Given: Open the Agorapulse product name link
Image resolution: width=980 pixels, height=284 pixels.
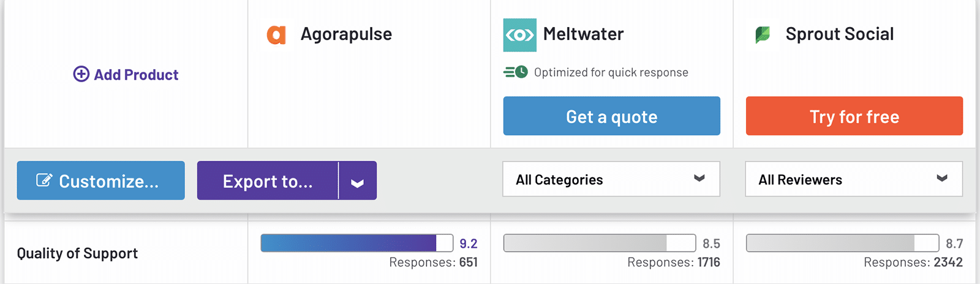Looking at the screenshot, I should [346, 34].
